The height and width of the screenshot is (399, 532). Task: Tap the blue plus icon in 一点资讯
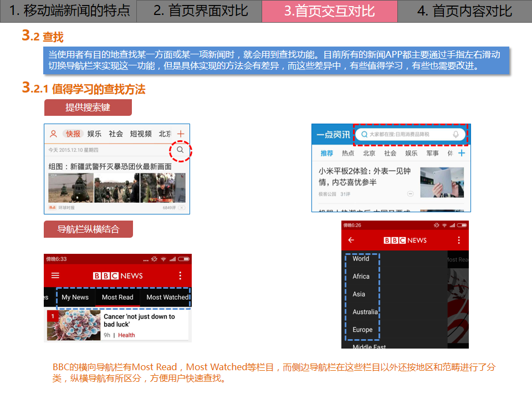coord(462,154)
